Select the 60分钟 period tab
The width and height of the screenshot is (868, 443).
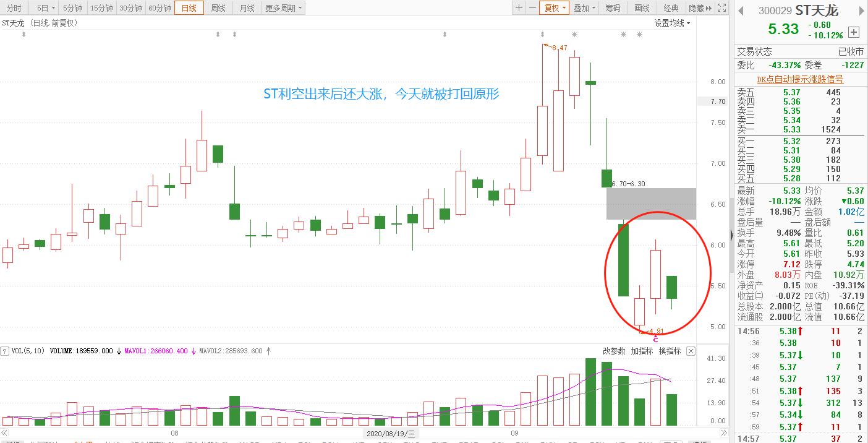coord(160,8)
